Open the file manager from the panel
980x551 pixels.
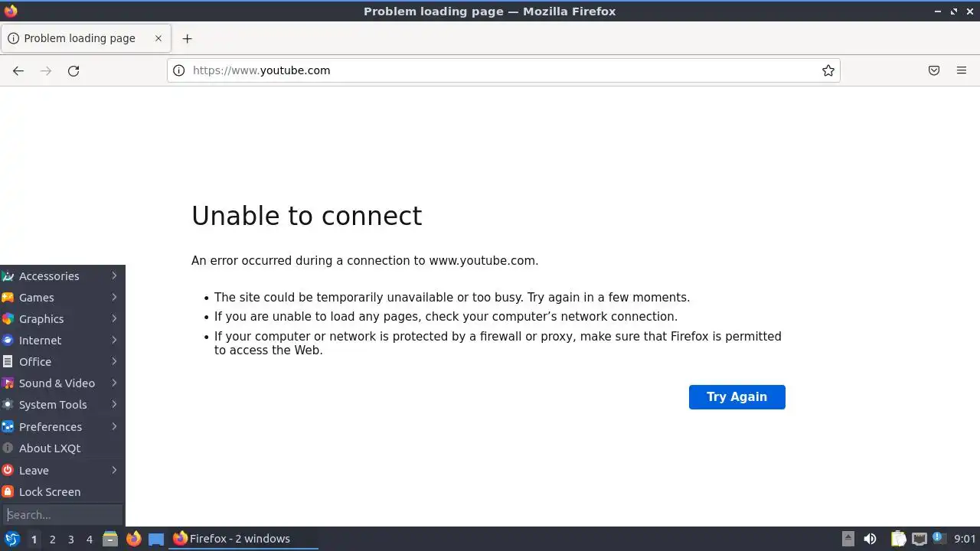[110, 539]
